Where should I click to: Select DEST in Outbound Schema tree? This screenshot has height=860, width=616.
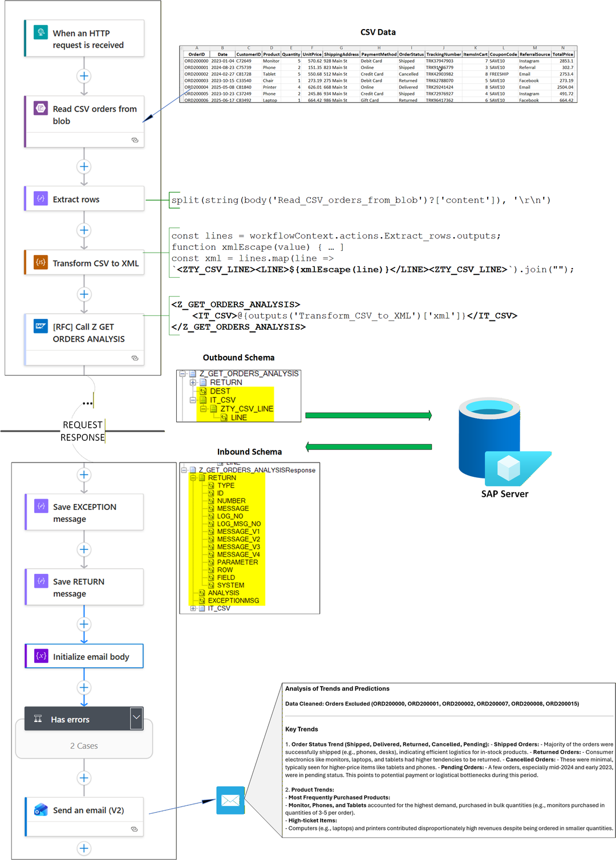click(220, 391)
